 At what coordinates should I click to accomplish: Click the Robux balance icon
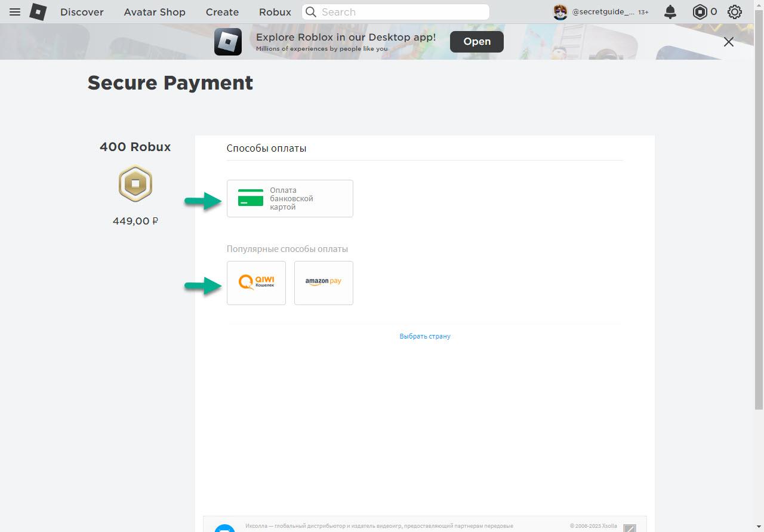[700, 12]
